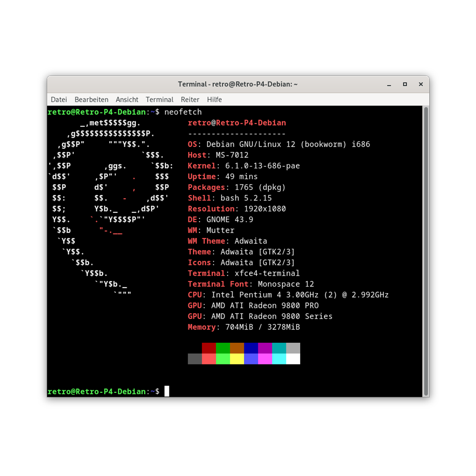Click the white color block
Screen dimensions: 476x476
tap(293, 359)
